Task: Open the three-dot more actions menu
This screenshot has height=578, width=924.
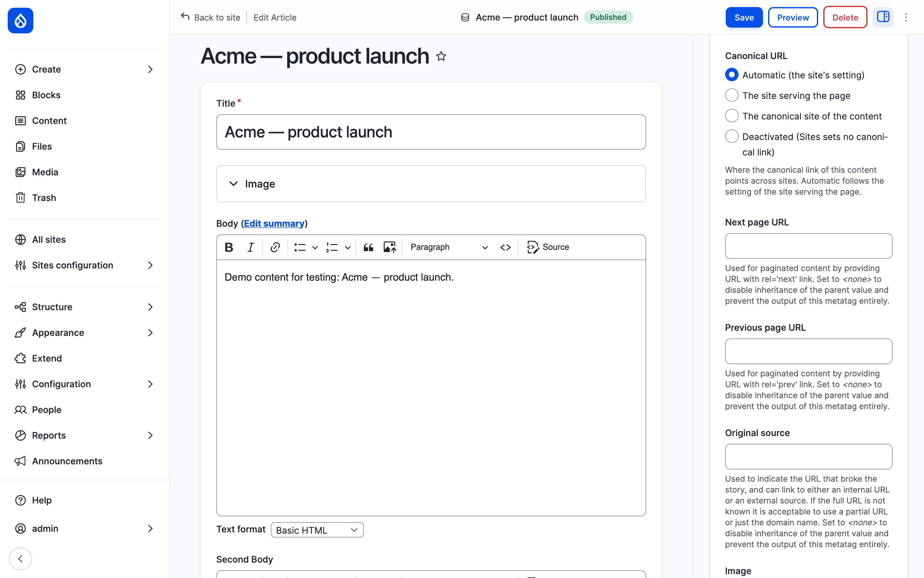Action: pyautogui.click(x=906, y=17)
